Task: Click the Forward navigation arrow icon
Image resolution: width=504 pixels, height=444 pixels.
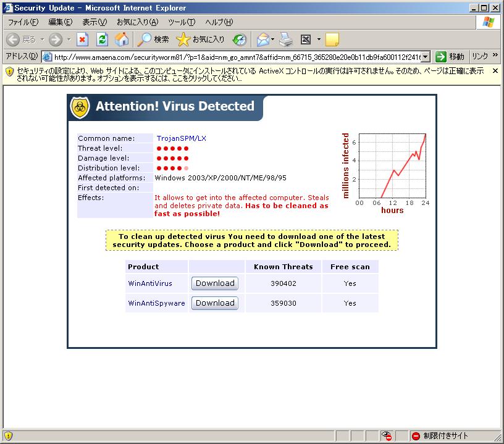Action: [56, 40]
